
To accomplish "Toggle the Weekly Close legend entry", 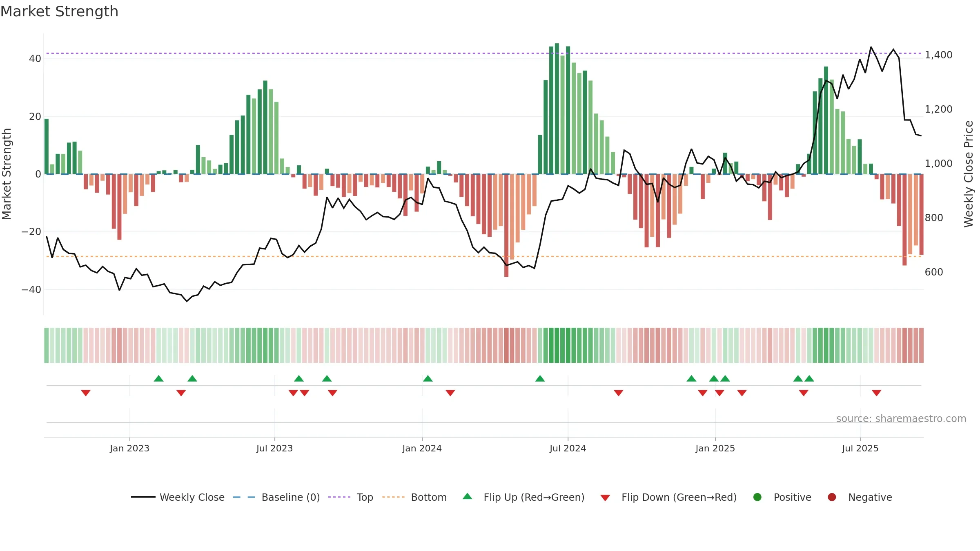I will click(x=178, y=497).
